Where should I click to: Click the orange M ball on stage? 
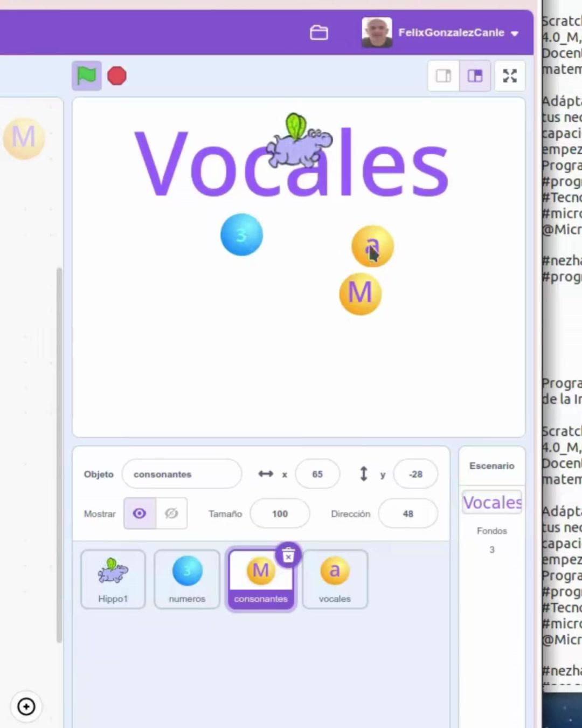pyautogui.click(x=361, y=294)
